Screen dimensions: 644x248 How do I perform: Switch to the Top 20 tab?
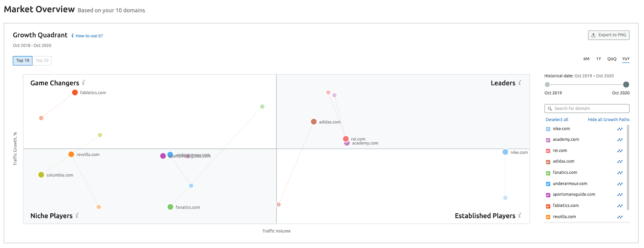tap(42, 60)
